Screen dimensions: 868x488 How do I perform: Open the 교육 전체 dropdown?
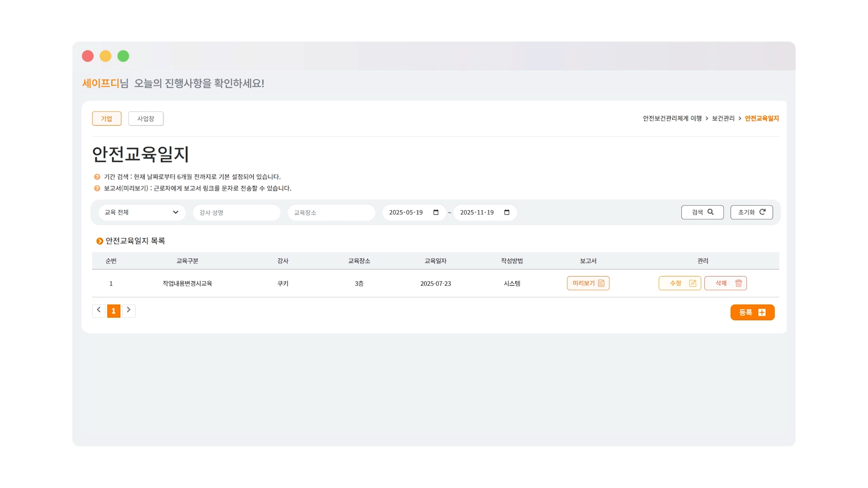(142, 212)
